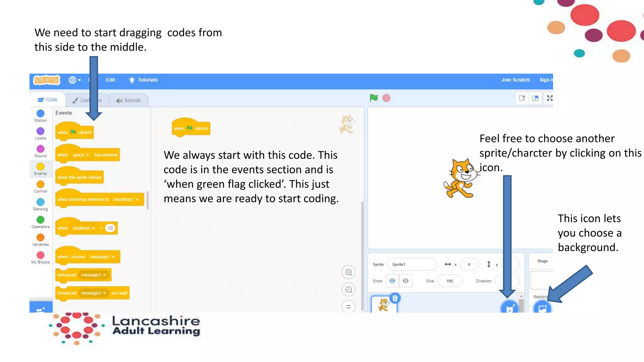This screenshot has height=362, width=644.
Task: Open 'broadcast and wait' message1 dropdown
Action: tap(93, 293)
